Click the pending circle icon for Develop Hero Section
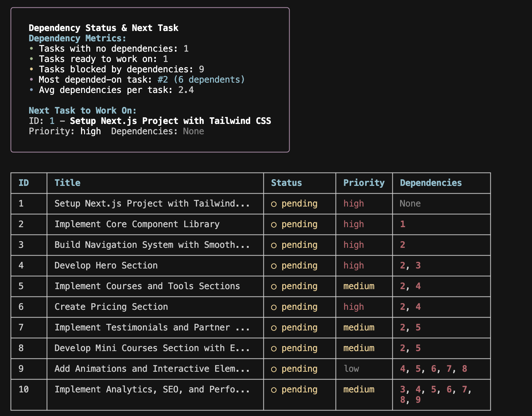The height and width of the screenshot is (416, 532). pos(274,266)
